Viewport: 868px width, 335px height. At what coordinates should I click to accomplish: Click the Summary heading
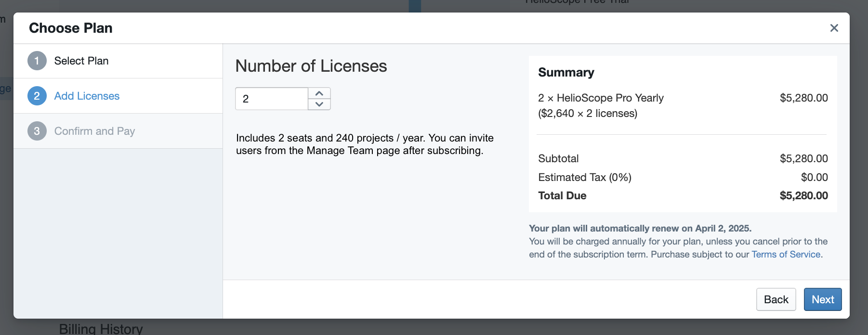click(566, 72)
